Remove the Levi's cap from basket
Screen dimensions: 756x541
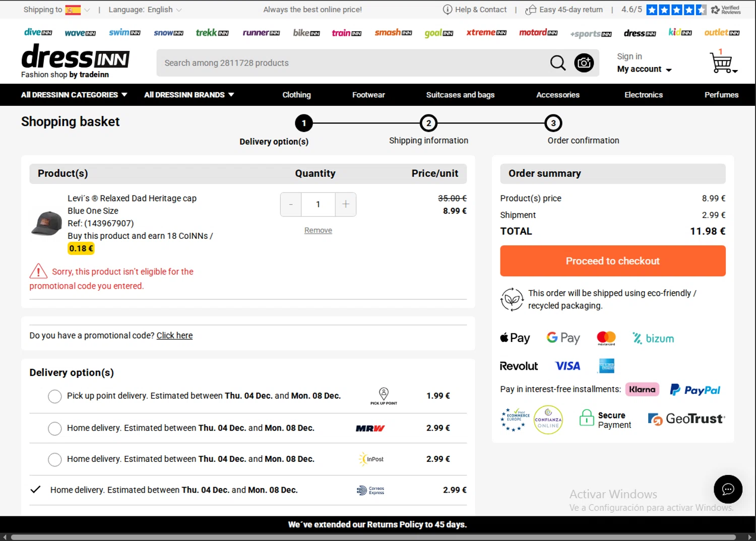pos(318,230)
